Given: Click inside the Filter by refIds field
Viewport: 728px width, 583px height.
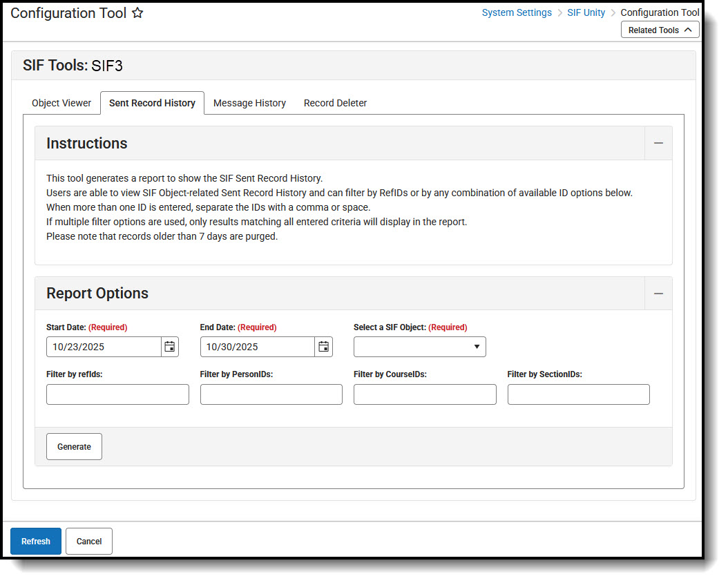Looking at the screenshot, I should point(117,394).
